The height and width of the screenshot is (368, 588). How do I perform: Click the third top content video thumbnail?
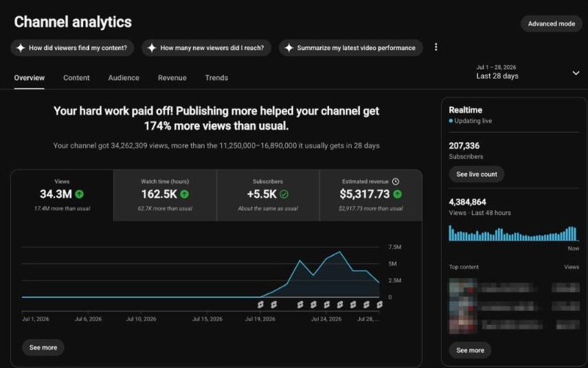click(x=463, y=325)
